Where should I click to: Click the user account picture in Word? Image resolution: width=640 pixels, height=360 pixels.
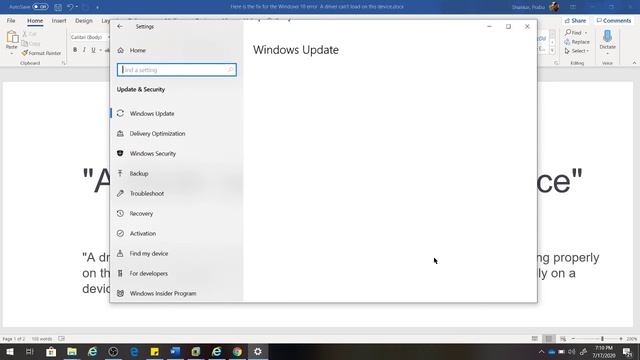click(554, 7)
